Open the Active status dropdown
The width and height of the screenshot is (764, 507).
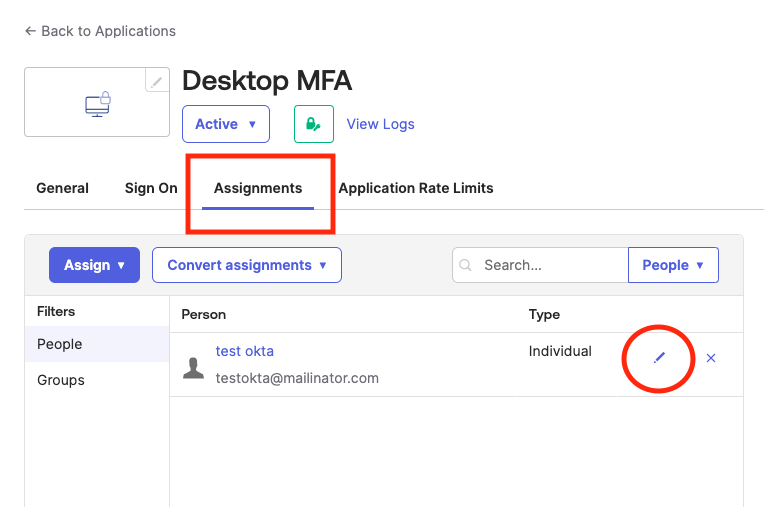tap(225, 124)
